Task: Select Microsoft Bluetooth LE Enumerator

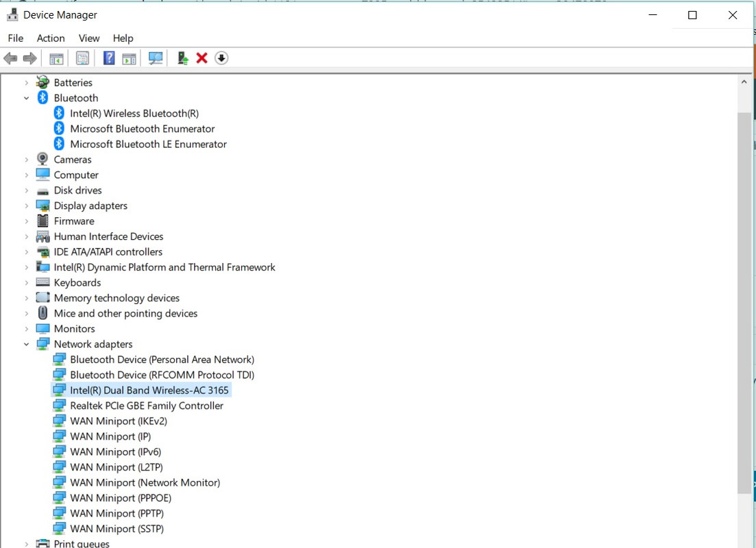Action: coord(148,144)
